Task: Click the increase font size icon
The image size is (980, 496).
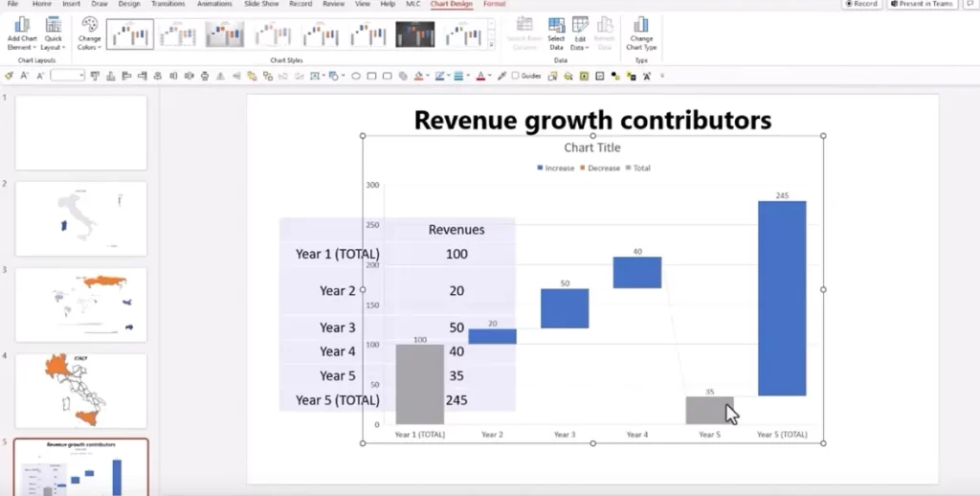Action: 24,76
